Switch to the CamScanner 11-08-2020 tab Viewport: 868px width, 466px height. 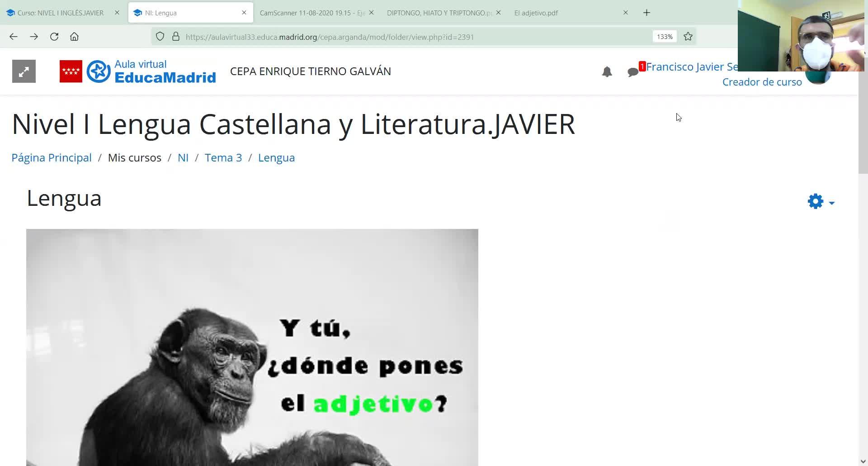click(x=312, y=13)
